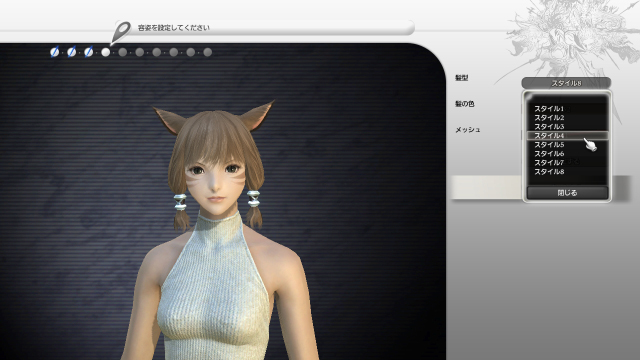Click the last gray step dot

(x=208, y=52)
